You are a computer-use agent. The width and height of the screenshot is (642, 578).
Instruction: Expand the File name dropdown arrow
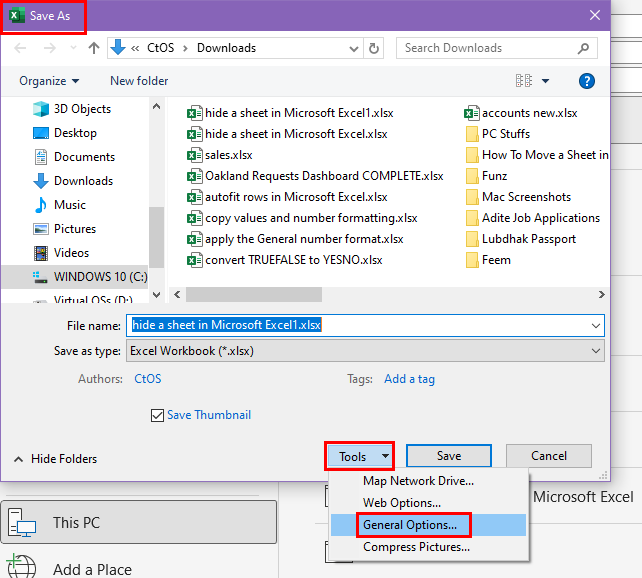596,326
